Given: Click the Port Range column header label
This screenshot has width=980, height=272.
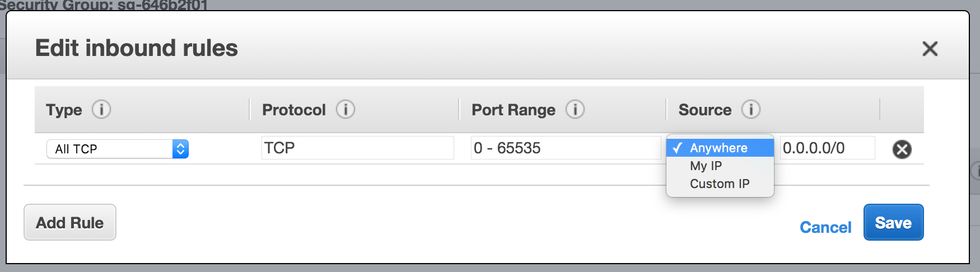Looking at the screenshot, I should (x=514, y=110).
